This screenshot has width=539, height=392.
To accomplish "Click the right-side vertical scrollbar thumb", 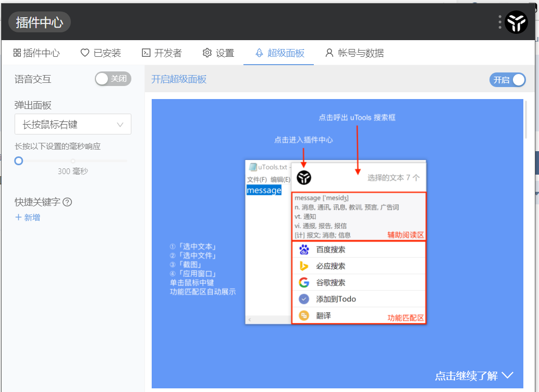I will (526, 120).
